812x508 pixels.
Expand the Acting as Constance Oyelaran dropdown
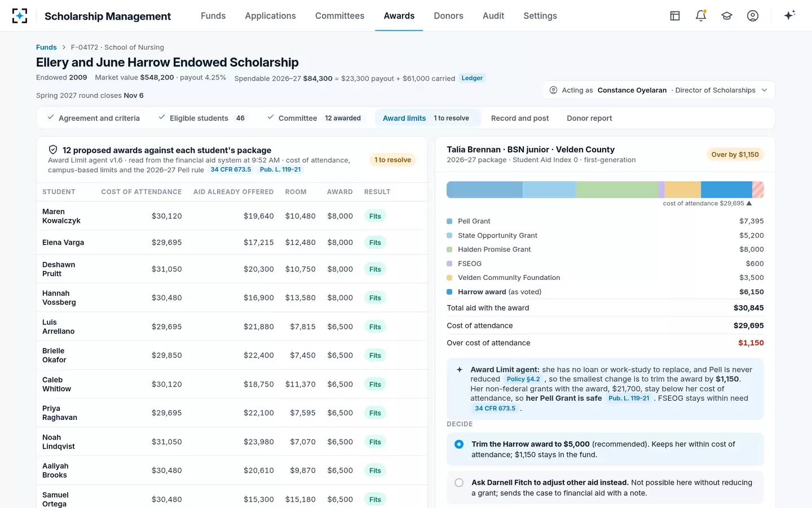tap(659, 90)
